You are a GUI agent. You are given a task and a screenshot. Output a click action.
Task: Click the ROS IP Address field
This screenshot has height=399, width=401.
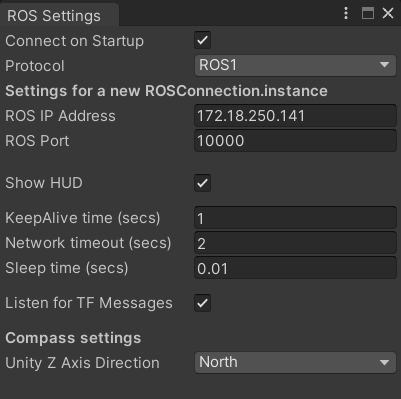[295, 116]
